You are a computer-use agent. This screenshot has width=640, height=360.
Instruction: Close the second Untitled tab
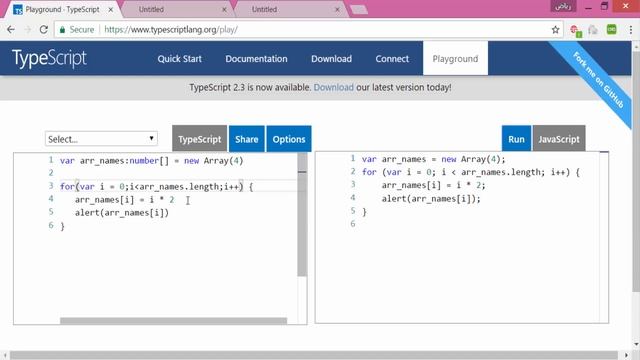coord(337,9)
